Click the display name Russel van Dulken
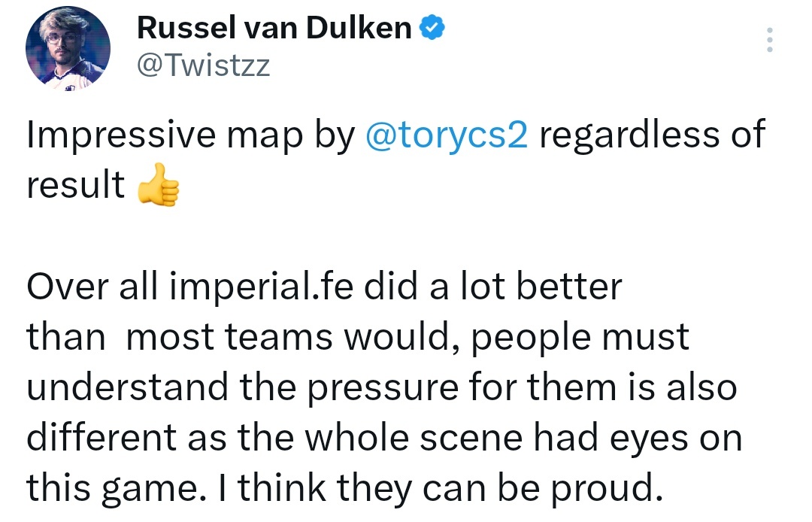The width and height of the screenshot is (812, 522). pyautogui.click(x=274, y=27)
